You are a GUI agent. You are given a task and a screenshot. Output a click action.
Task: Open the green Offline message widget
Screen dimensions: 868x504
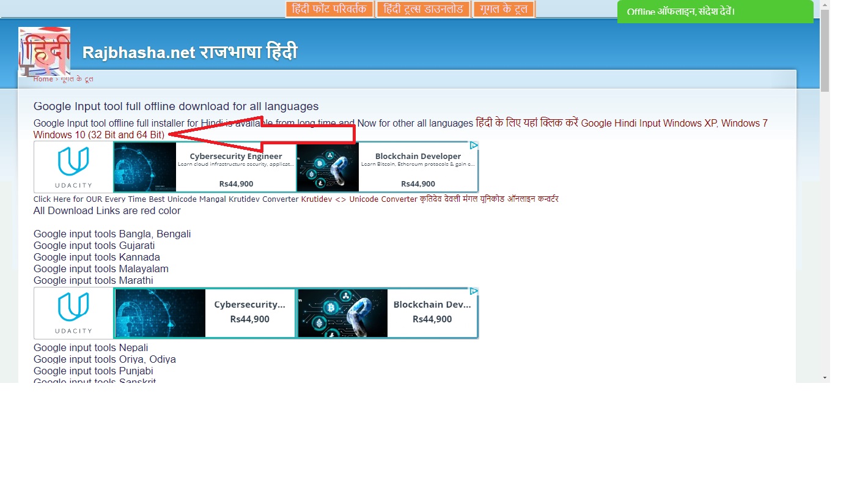[715, 12]
